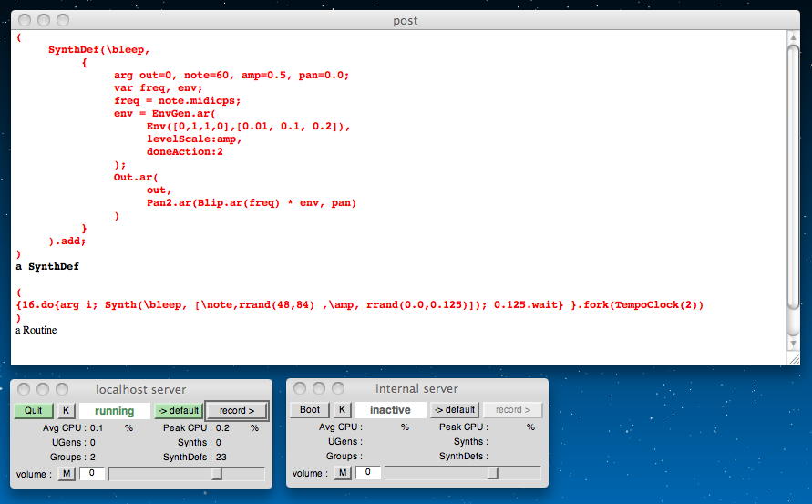Click the localhost volume number box
Image resolution: width=812 pixels, height=504 pixels.
pos(92,473)
